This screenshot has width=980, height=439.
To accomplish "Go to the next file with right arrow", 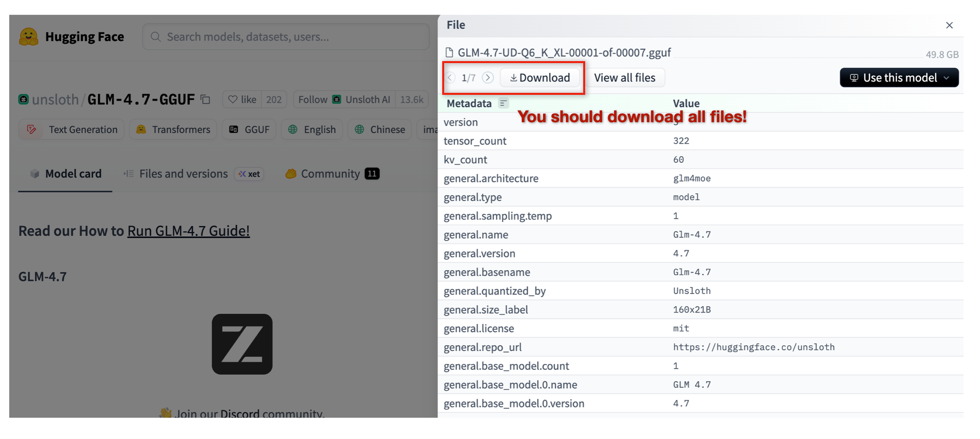I will click(x=488, y=77).
